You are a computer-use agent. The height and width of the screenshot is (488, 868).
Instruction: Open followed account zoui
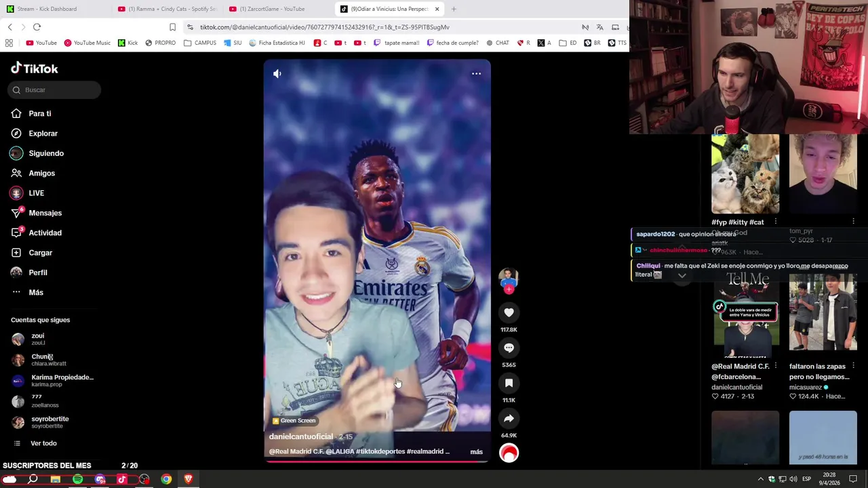[x=38, y=339]
